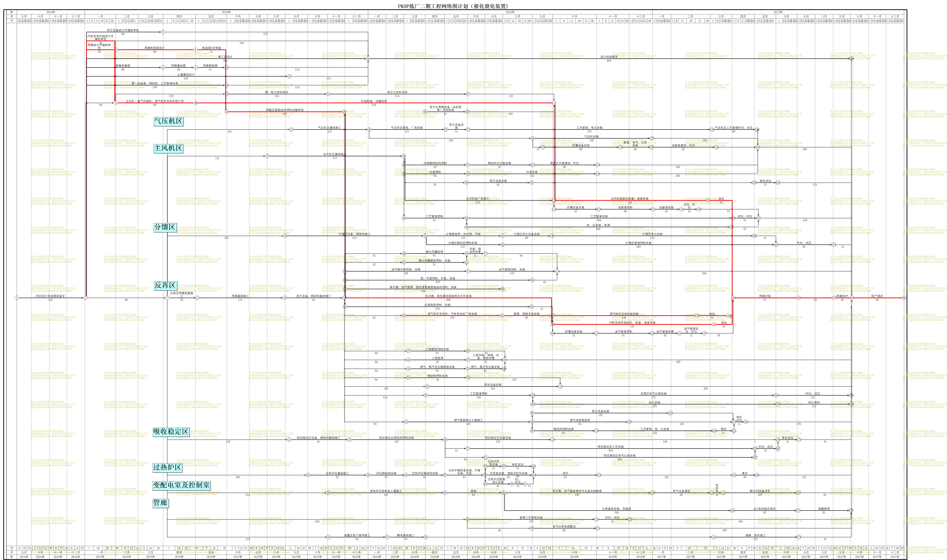Click start node 1 of the network
The height and width of the screenshot is (560, 947).
coord(16,298)
